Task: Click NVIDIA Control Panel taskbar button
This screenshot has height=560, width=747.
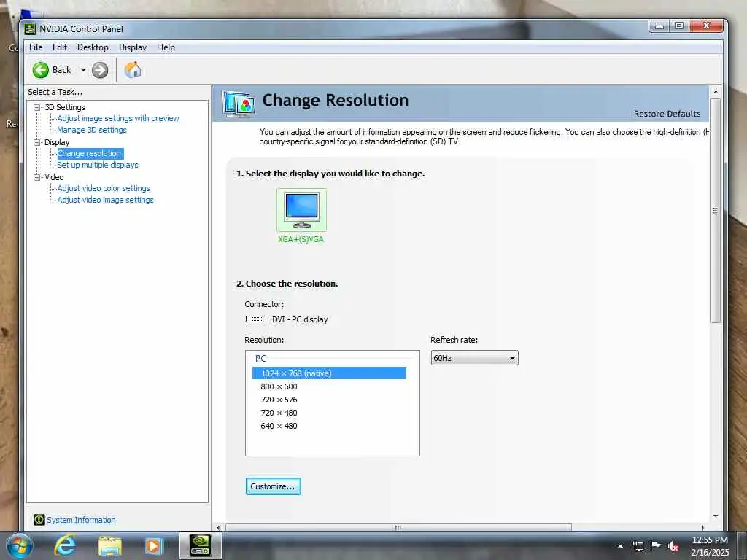Action: pyautogui.click(x=201, y=546)
